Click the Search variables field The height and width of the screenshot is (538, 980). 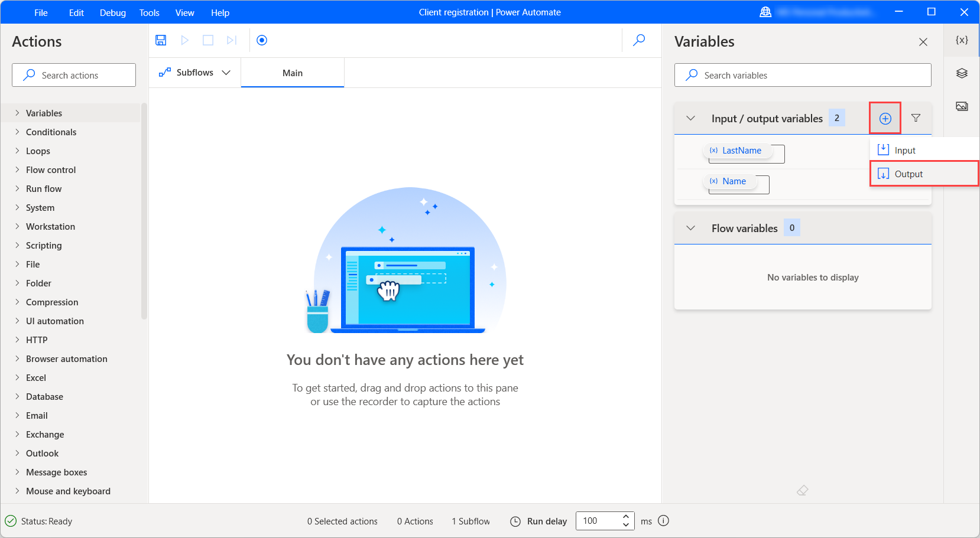click(x=802, y=75)
